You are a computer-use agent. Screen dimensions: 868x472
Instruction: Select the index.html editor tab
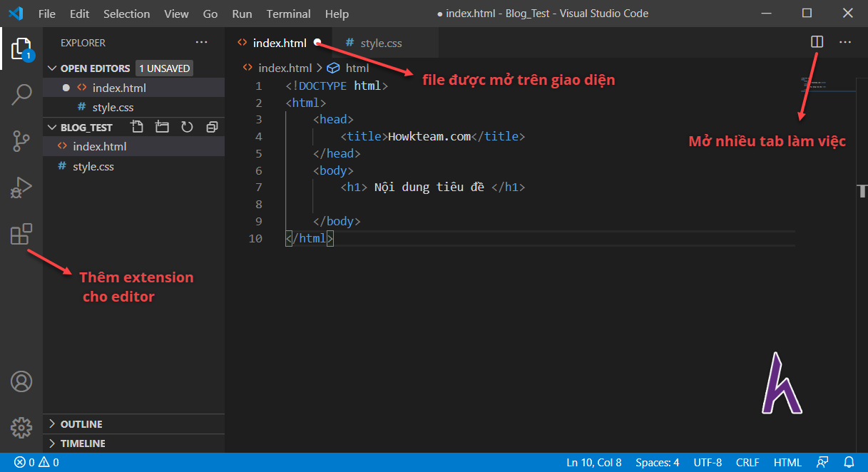pyautogui.click(x=279, y=43)
